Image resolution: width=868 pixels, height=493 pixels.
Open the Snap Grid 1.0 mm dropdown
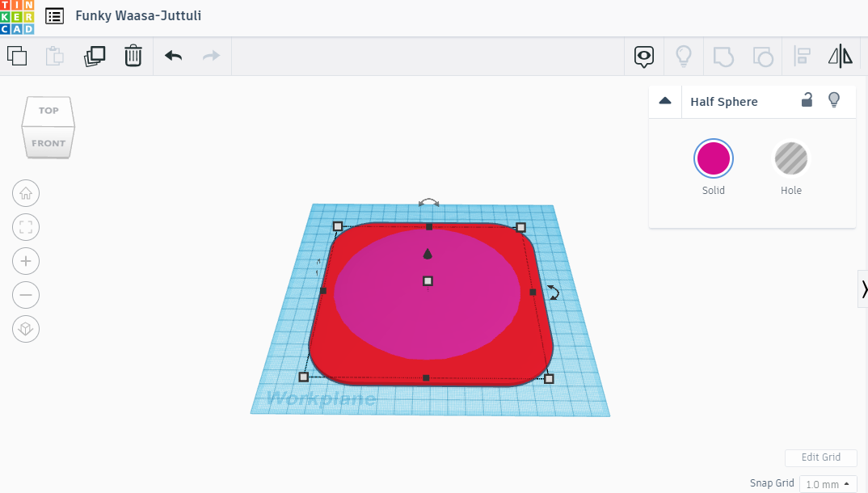828,484
